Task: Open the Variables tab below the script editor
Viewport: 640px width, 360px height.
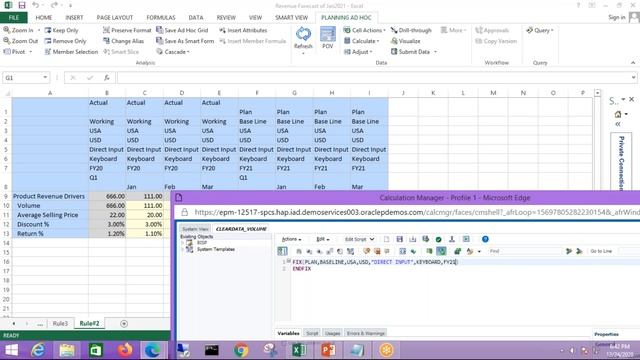Action: (288, 333)
